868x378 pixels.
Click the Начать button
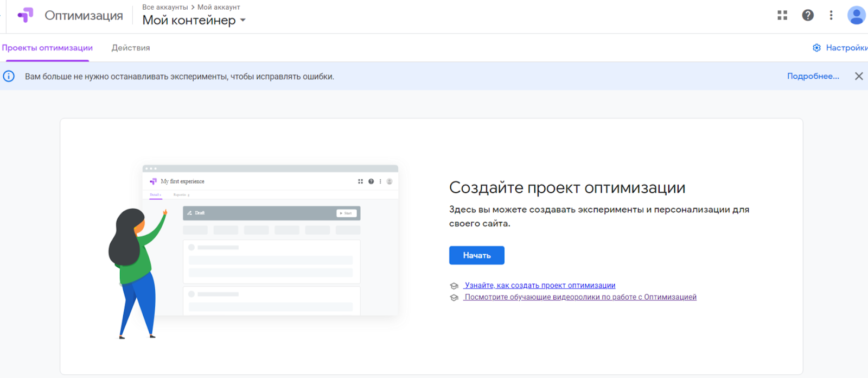477,255
